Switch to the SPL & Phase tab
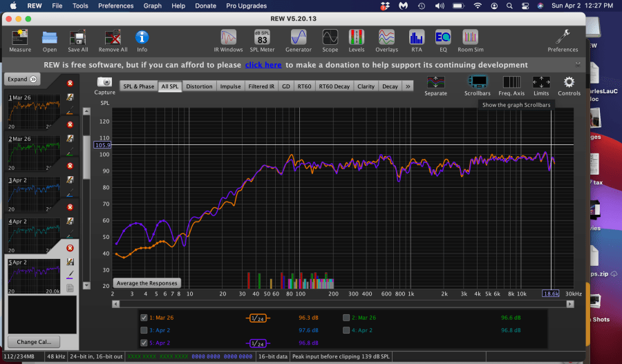Screen dimensions: 622x364 tap(138, 86)
